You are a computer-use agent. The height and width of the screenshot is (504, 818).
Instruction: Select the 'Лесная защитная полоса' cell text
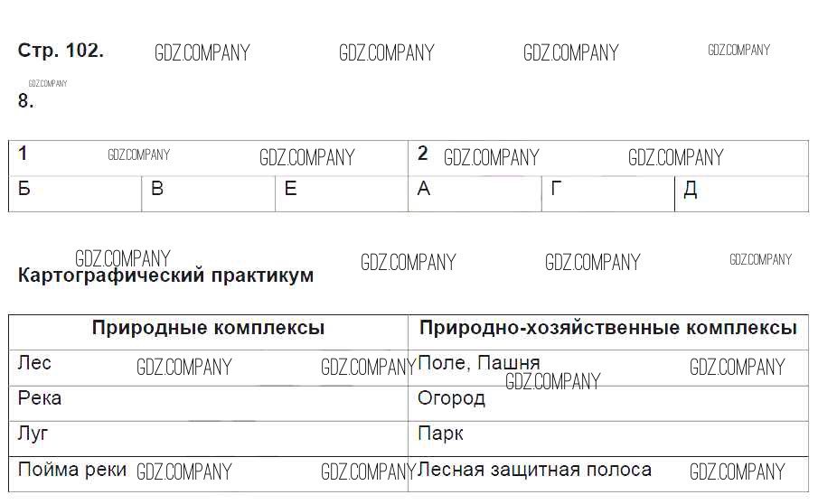point(534,470)
